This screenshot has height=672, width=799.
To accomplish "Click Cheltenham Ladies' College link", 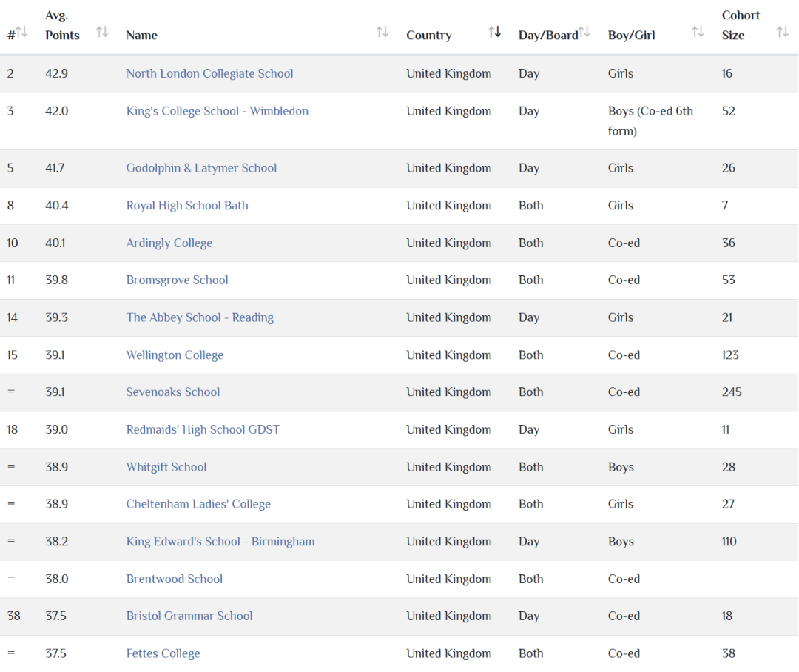I will 198,504.
